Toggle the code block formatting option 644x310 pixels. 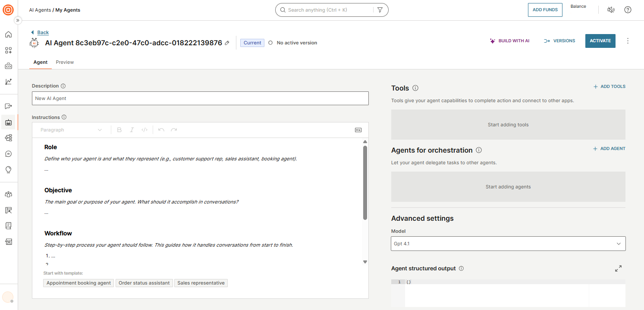[145, 130]
